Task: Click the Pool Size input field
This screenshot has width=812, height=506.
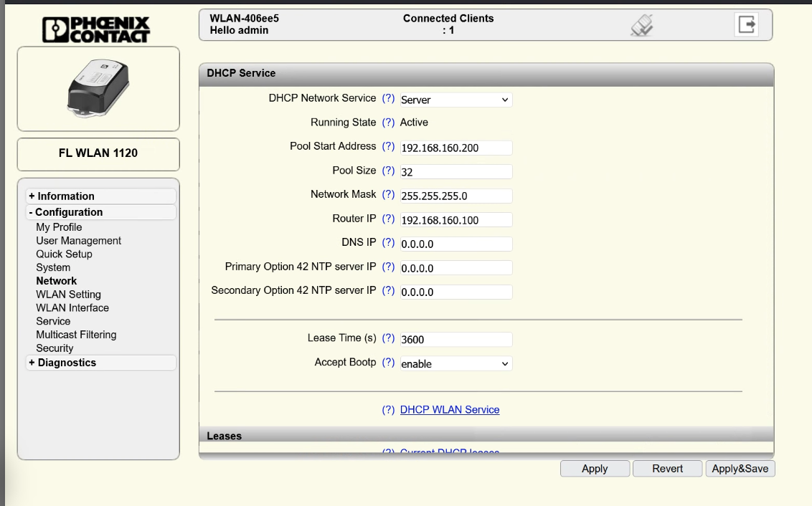Action: (x=455, y=172)
